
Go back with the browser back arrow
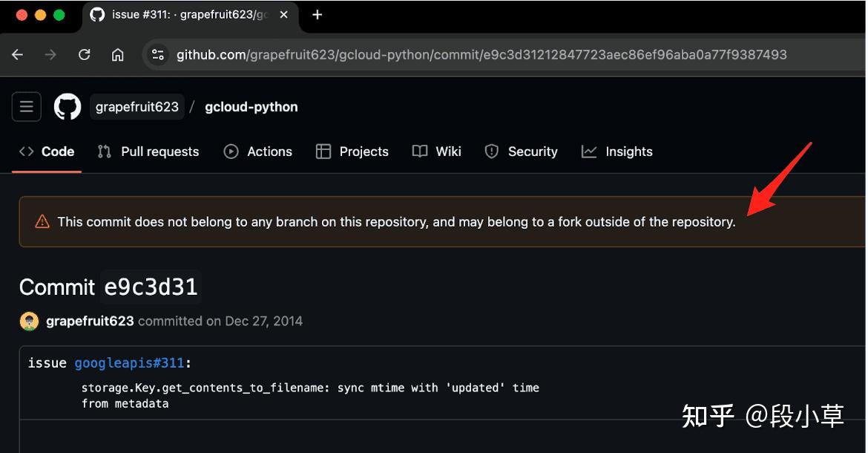18,54
